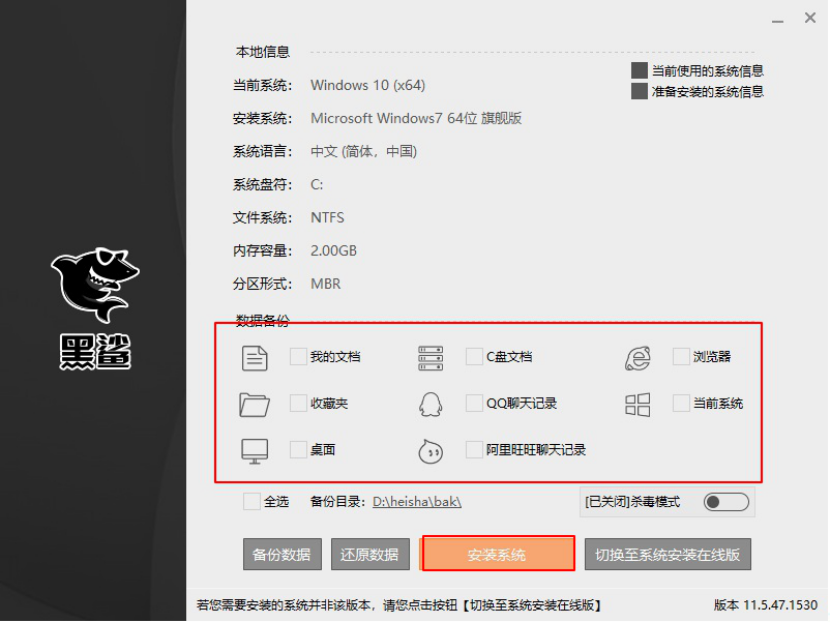Enable the 桌面 backup checkbox
Viewport: 831px width, 624px height.
pyautogui.click(x=298, y=450)
